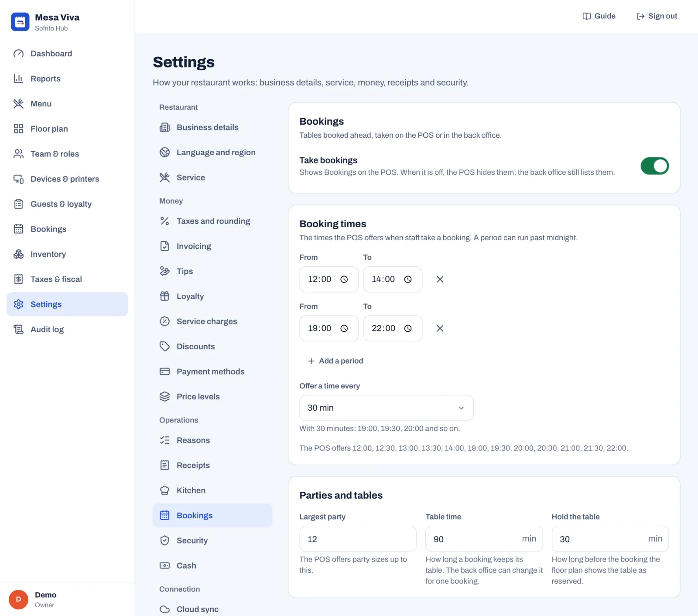Edit the Table time minutes field
The width and height of the screenshot is (698, 616).
click(x=484, y=539)
